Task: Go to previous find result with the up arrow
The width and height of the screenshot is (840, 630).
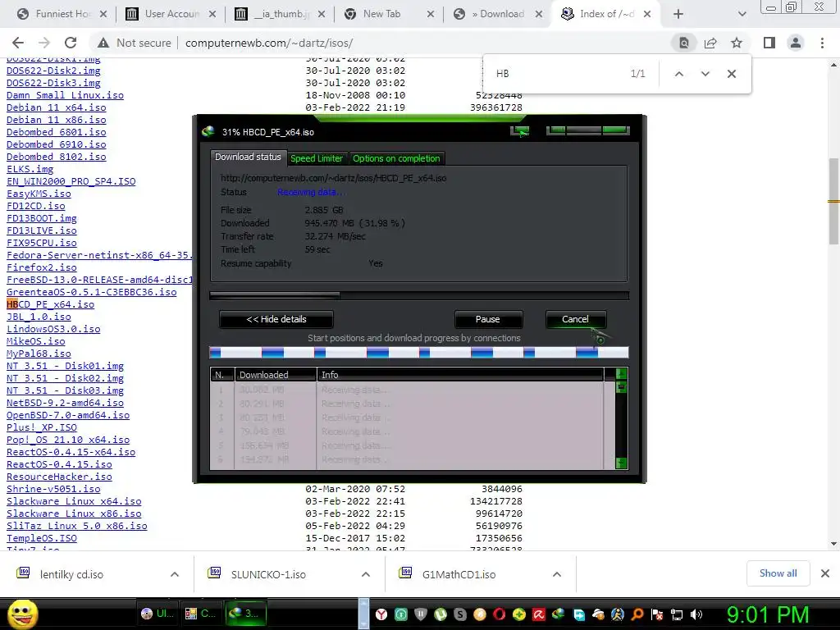Action: (x=678, y=74)
